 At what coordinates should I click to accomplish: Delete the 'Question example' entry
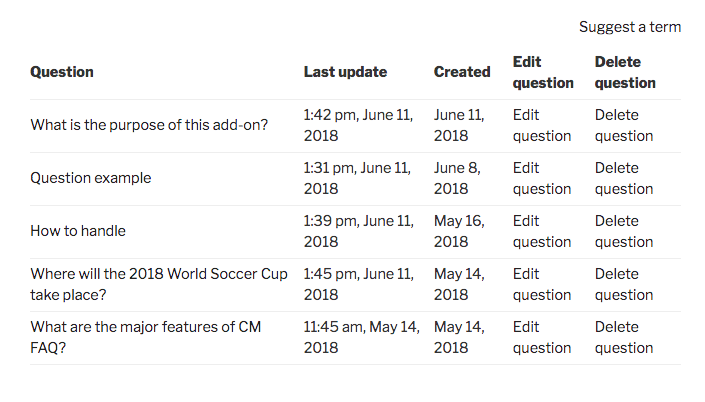click(623, 178)
